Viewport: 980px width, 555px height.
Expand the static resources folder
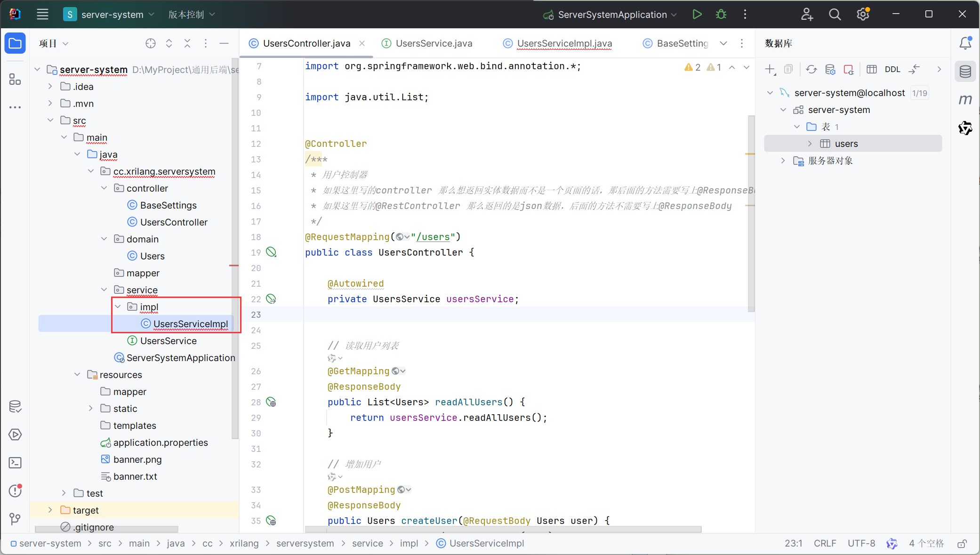[x=91, y=409]
